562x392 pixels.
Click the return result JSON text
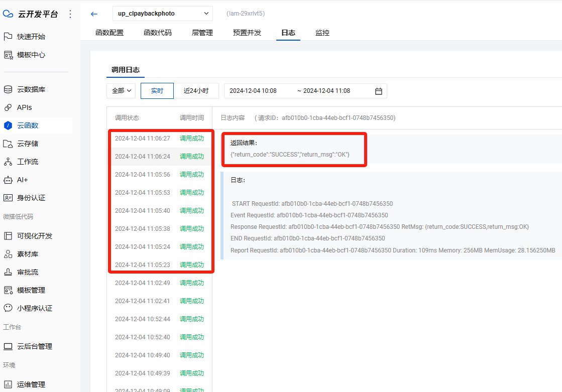tap(290, 155)
